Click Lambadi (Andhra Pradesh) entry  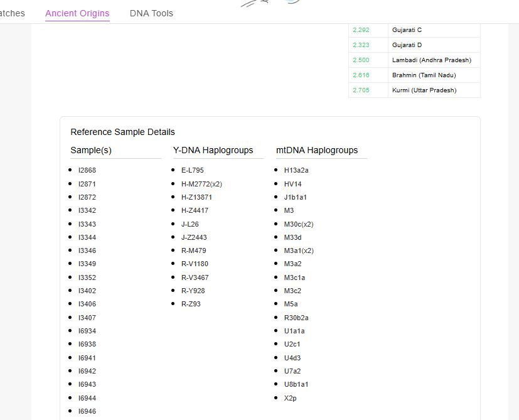coord(431,60)
